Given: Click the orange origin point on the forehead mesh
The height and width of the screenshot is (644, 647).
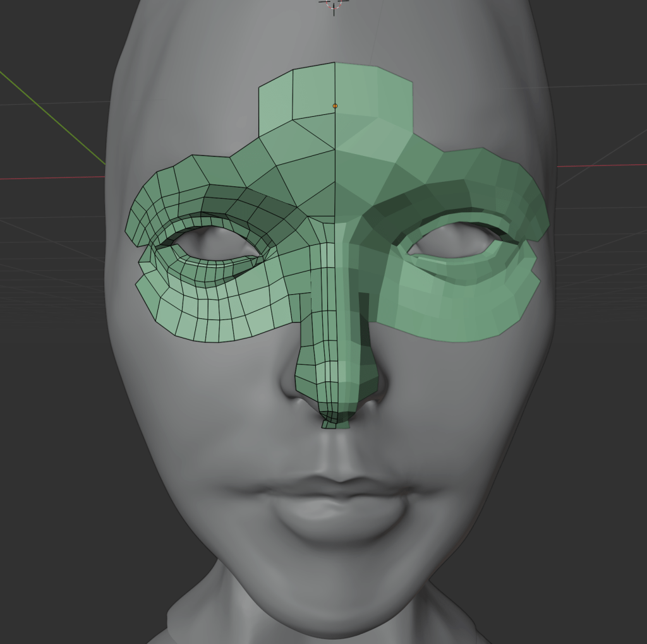Looking at the screenshot, I should pos(335,106).
